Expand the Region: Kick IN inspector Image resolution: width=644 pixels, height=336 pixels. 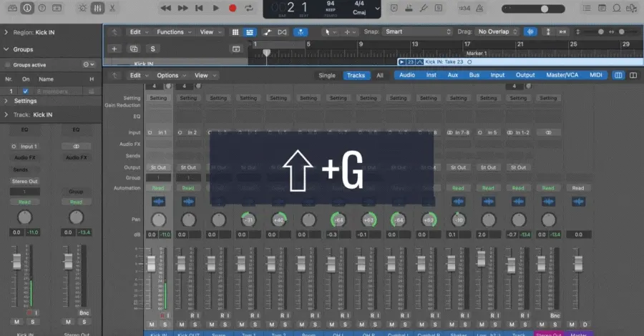pos(6,32)
